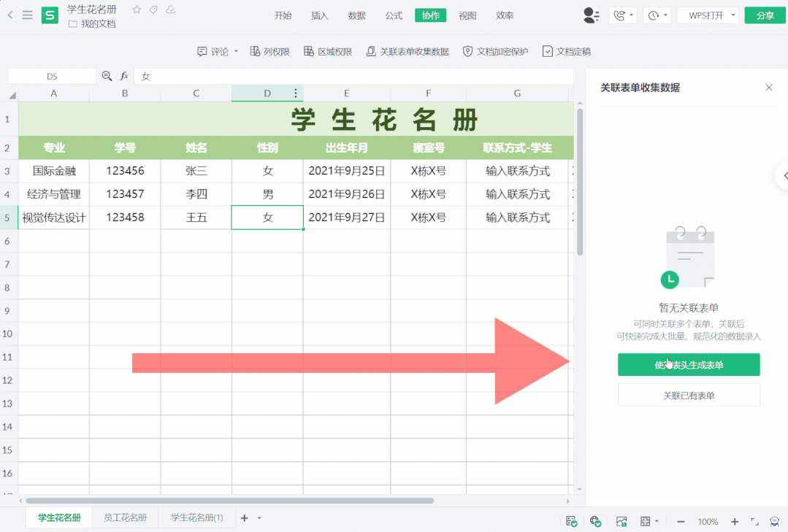Click 列权限 column permission

click(x=270, y=51)
